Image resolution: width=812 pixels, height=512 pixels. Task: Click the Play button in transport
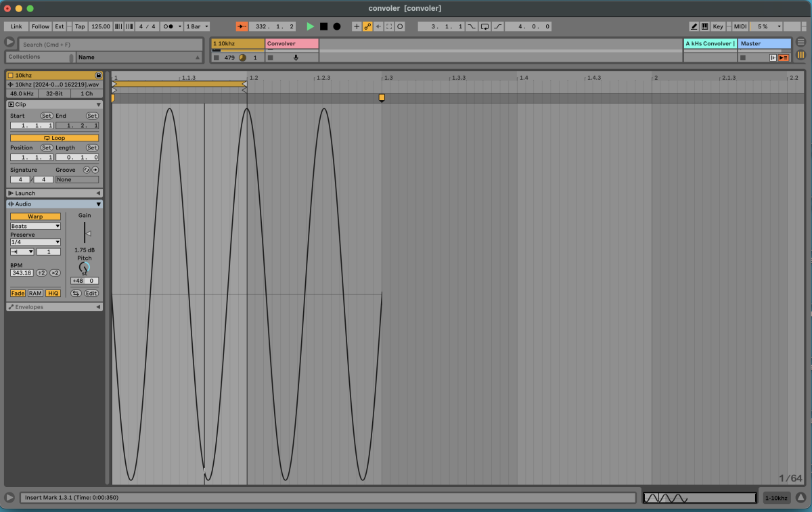[x=310, y=26]
